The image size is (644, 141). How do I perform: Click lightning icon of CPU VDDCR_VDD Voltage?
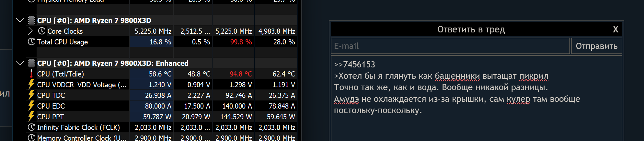click(31, 85)
